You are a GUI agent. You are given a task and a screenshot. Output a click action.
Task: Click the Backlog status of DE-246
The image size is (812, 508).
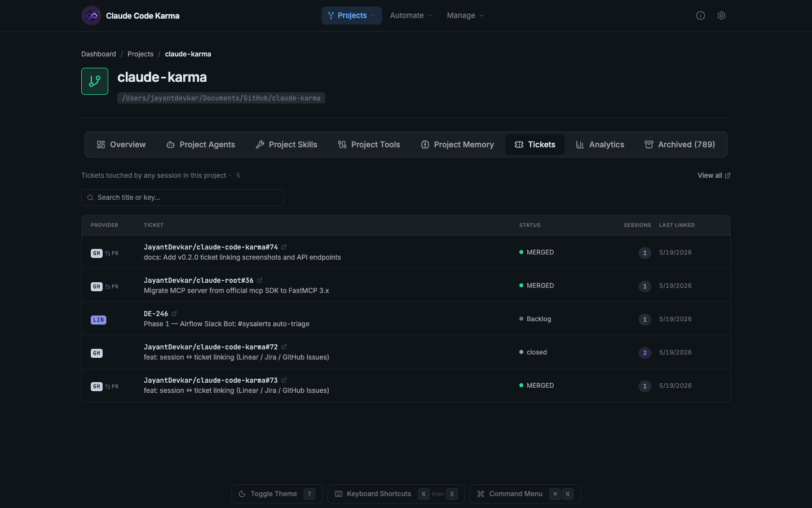(x=535, y=319)
